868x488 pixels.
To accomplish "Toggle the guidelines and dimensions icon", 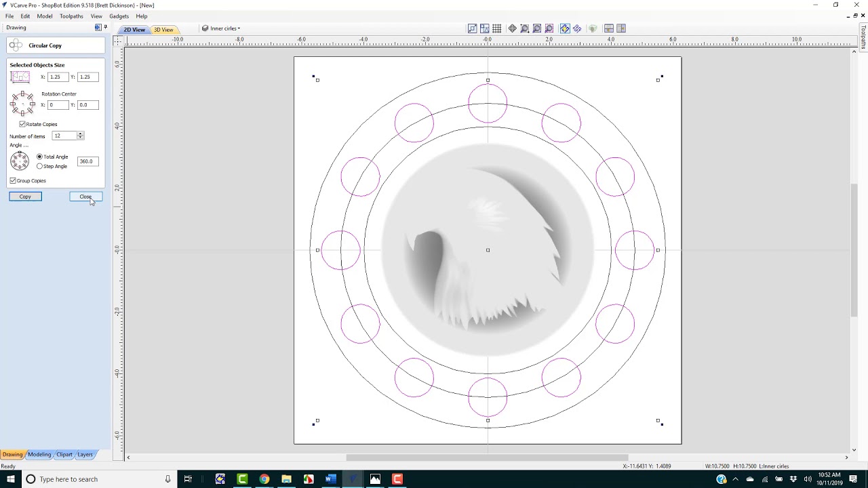I will (484, 28).
